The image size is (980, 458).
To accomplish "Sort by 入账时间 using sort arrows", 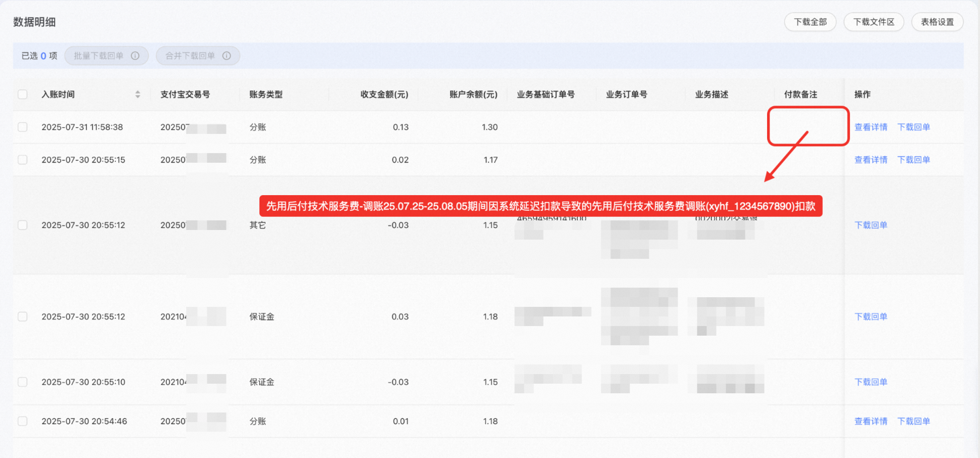I will 138,95.
